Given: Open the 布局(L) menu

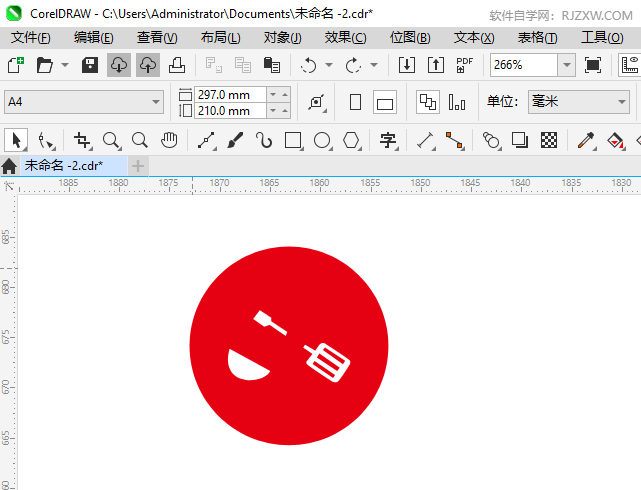Looking at the screenshot, I should click(x=220, y=38).
